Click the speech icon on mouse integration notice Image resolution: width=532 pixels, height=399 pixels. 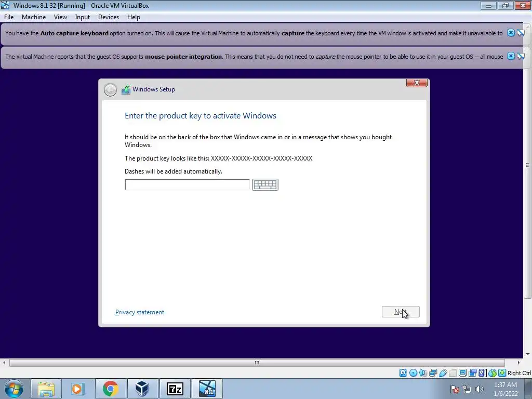point(521,56)
